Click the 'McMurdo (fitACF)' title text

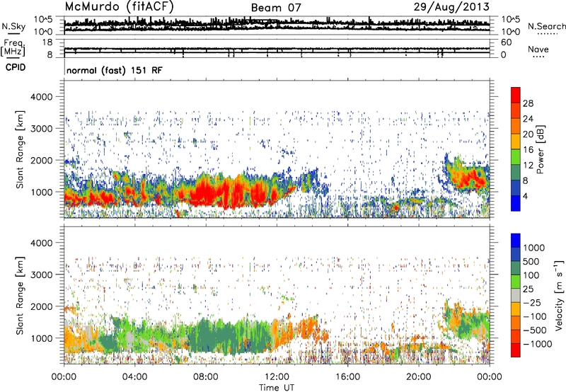pos(119,7)
